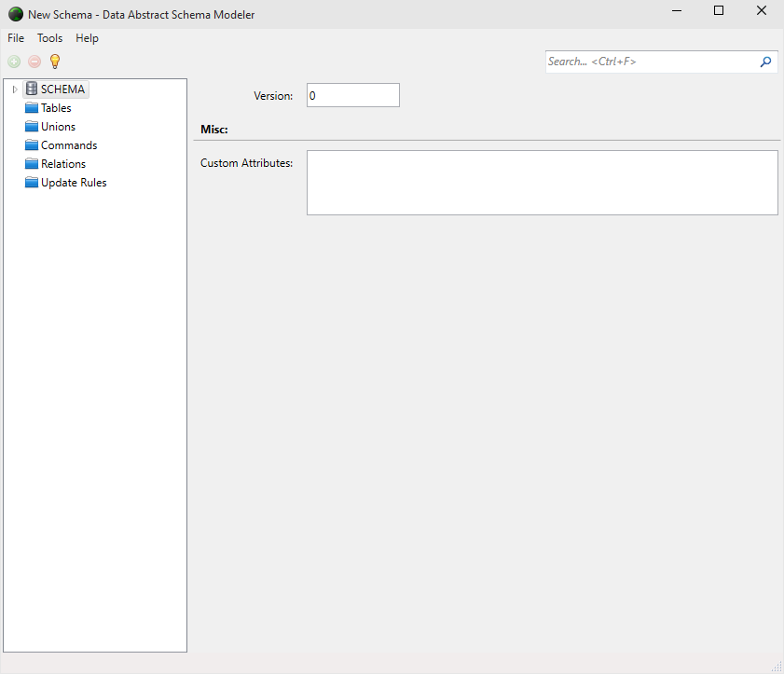This screenshot has height=674, width=784.
Task: Select the Tables tree item
Action: pos(56,108)
